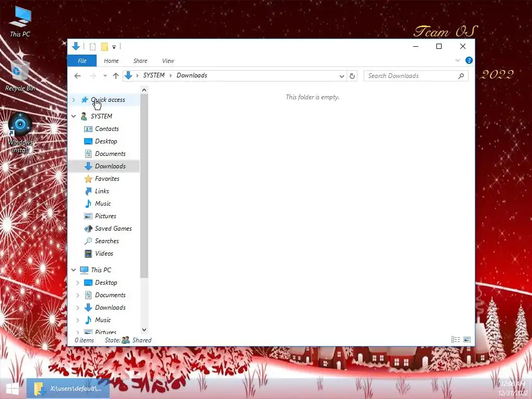The height and width of the screenshot is (399, 532).
Task: Open Contacts folder under SYSTEM
Action: click(107, 129)
